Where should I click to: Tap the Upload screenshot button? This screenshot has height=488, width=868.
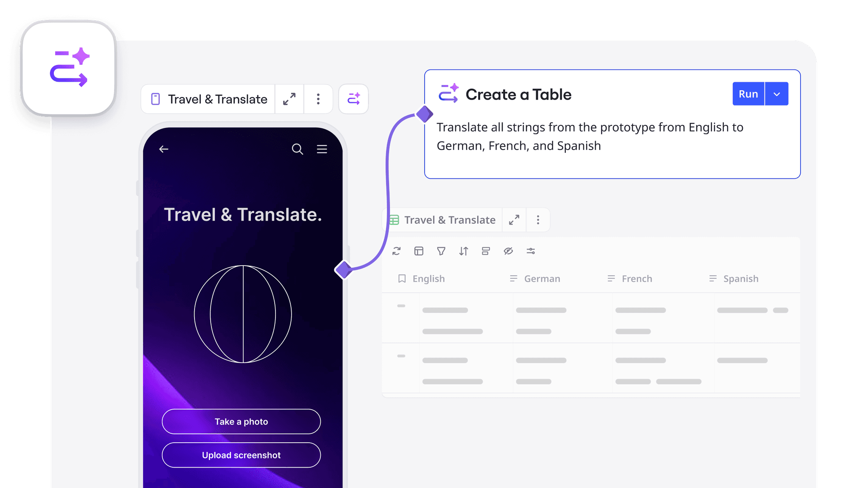coord(241,455)
